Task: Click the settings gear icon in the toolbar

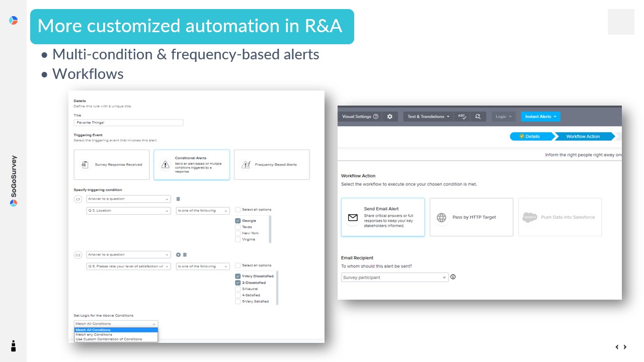Action: point(390,117)
